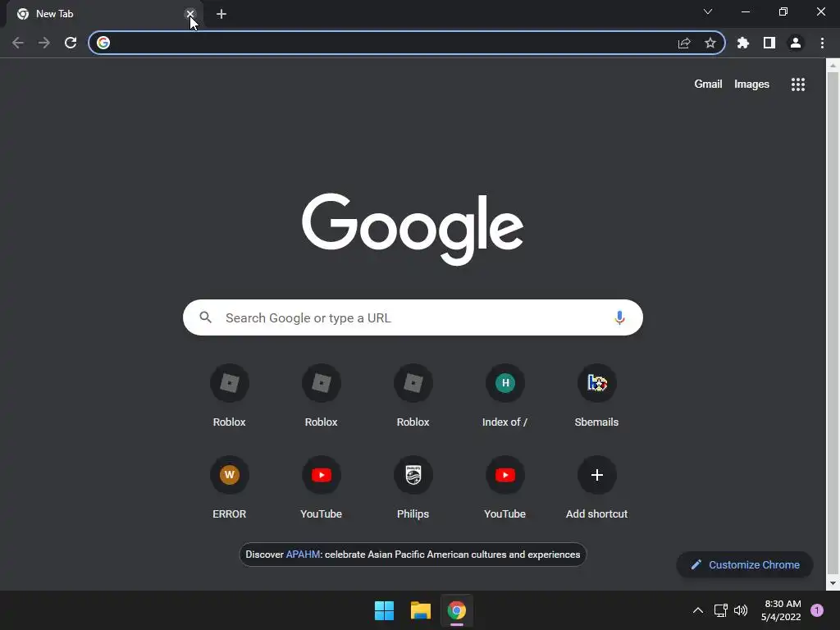Close the New Tab tab

click(x=190, y=14)
